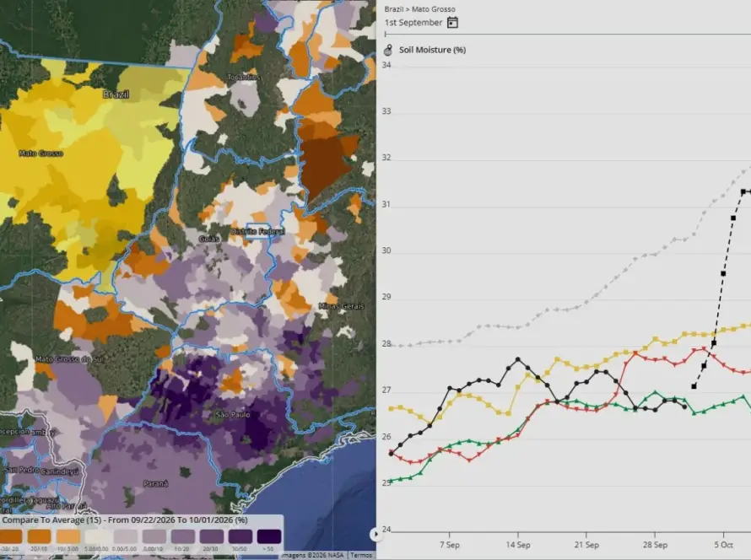This screenshot has width=751, height=560.
Task: Collapse the map panel with the arrow
Action: coord(376,534)
